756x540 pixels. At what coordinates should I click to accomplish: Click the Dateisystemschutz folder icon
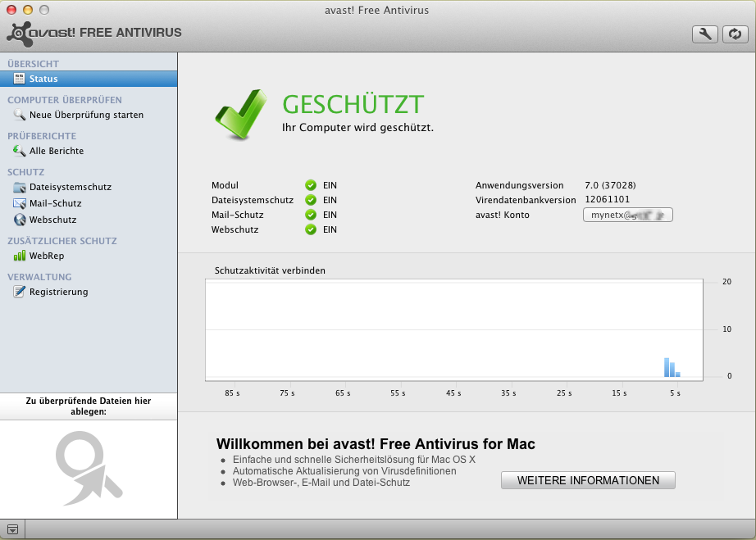coord(20,187)
